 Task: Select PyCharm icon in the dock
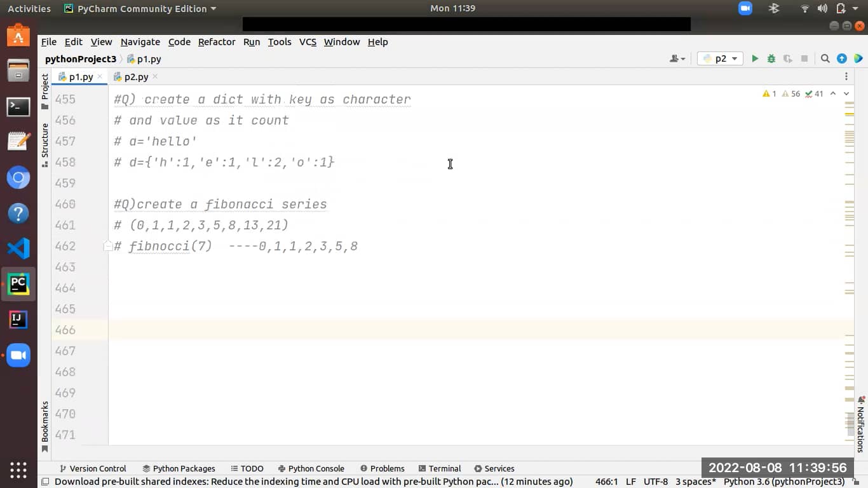point(18,284)
